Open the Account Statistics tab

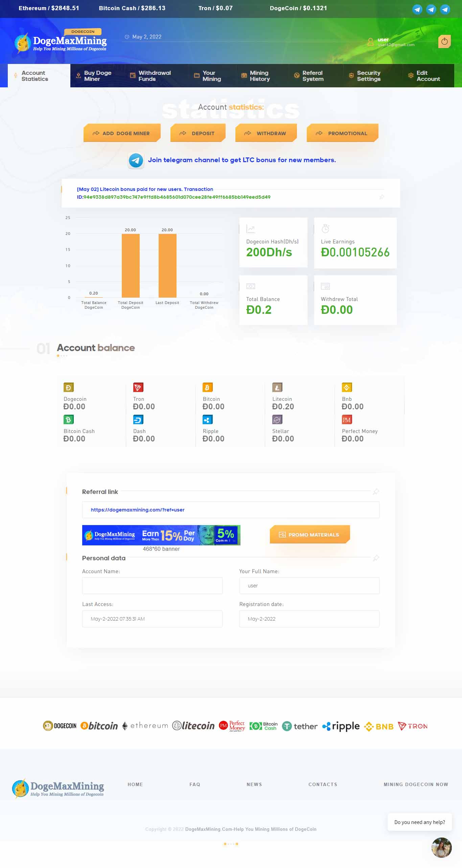(39, 76)
